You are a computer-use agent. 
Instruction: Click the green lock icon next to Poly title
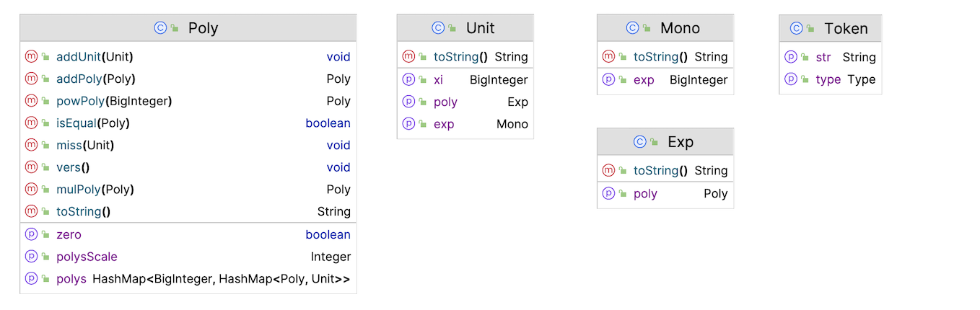point(175,29)
